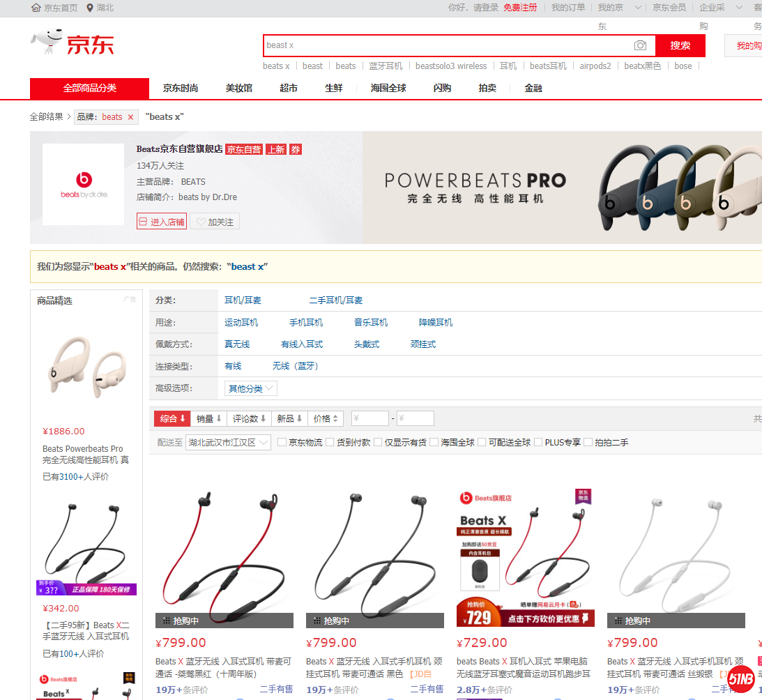The height and width of the screenshot is (700, 762).
Task: Open ¥729 Beats X promotional thumbnail
Action: click(526, 559)
